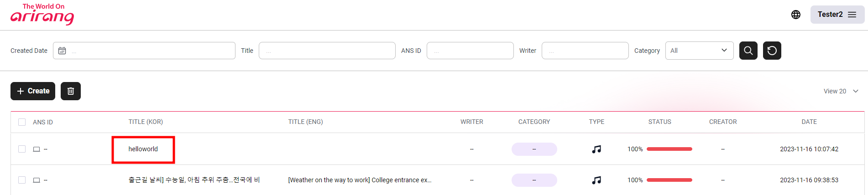Click the music note icon in the weather row

(x=596, y=180)
